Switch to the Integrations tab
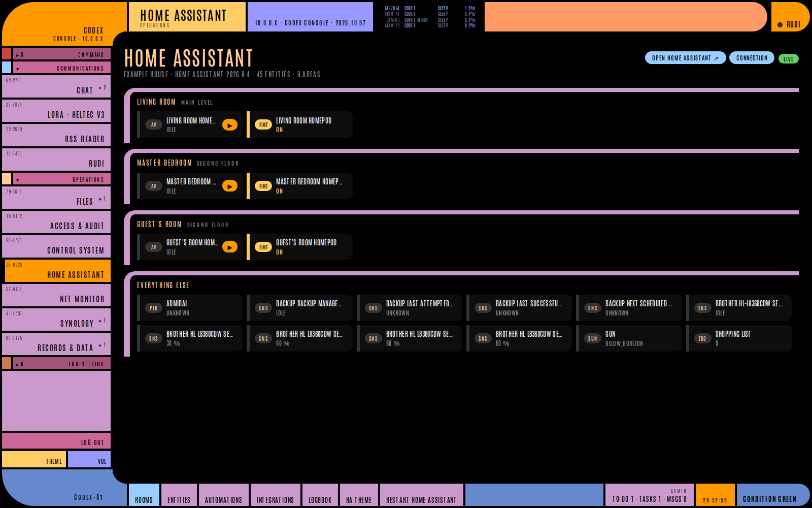 (276, 495)
